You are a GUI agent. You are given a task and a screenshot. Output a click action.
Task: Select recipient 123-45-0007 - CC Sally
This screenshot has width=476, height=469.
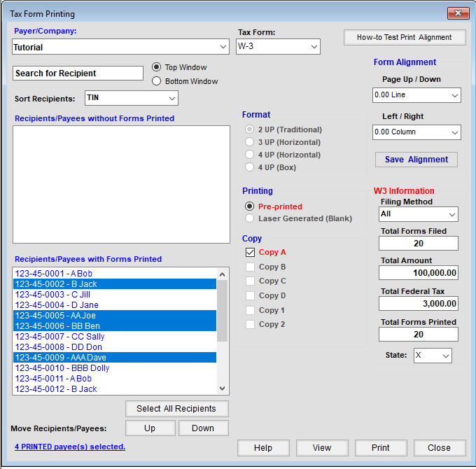pyautogui.click(x=115, y=336)
